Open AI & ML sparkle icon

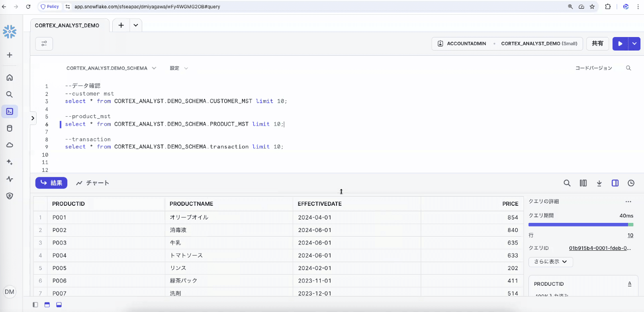point(10,162)
